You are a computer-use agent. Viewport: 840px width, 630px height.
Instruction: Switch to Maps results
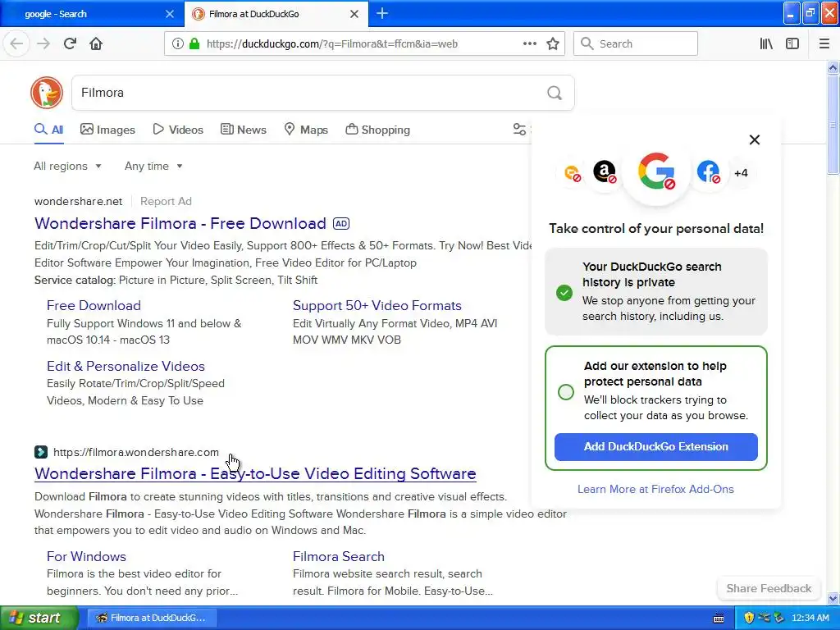click(x=306, y=130)
